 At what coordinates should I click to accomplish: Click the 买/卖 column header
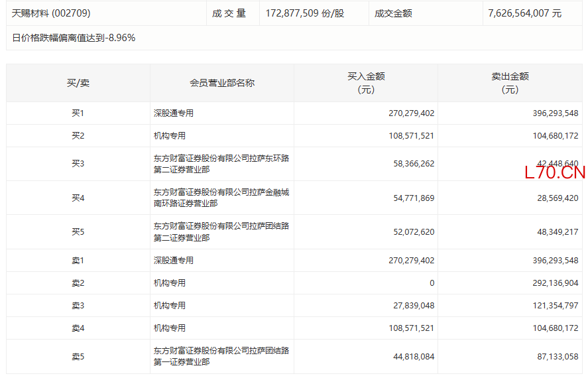78,83
